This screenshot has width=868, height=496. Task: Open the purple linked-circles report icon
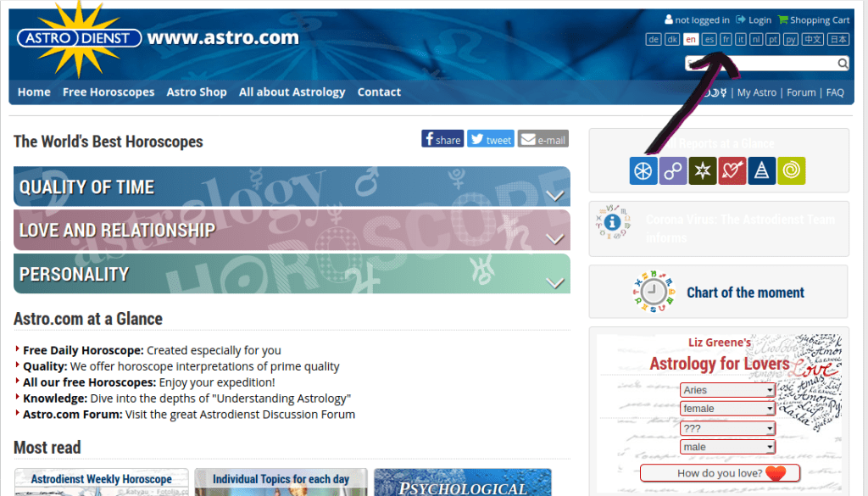673,171
